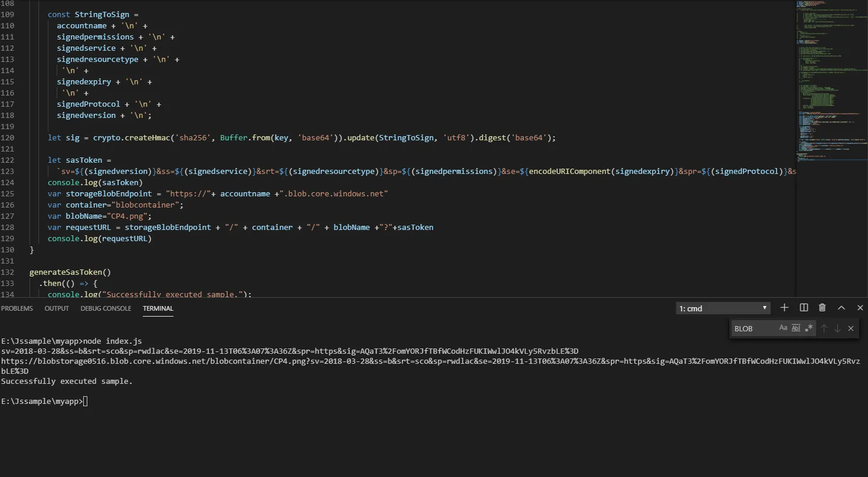Click 'signedexpiry' on line 115

(x=84, y=82)
